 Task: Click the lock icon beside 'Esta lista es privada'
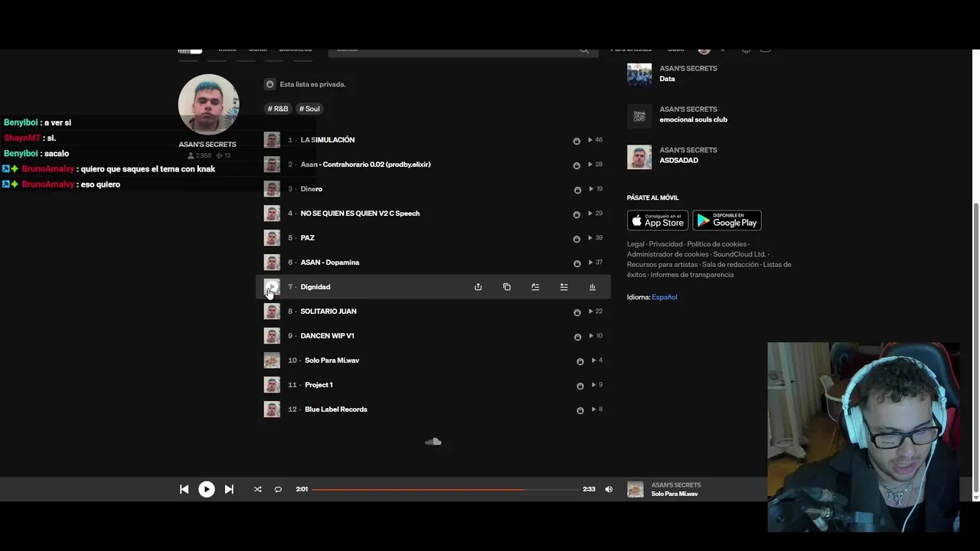(x=269, y=84)
